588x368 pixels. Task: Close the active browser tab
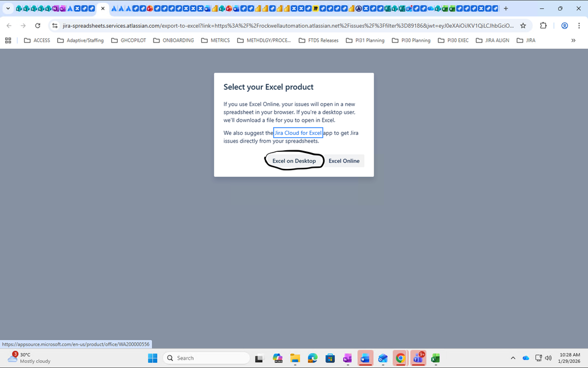tap(103, 8)
